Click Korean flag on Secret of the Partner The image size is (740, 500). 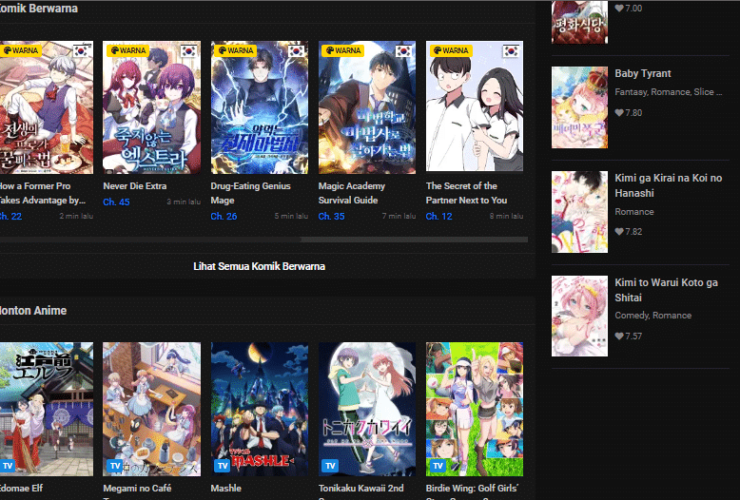click(511, 51)
